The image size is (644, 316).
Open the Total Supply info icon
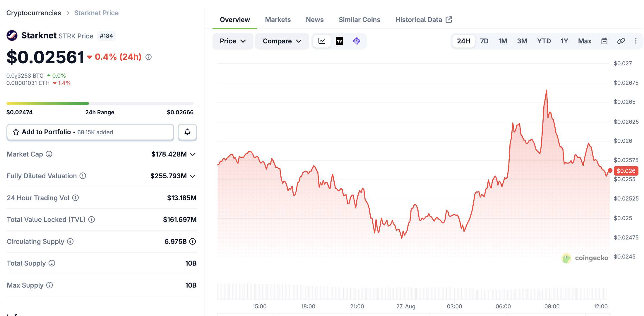point(52,263)
